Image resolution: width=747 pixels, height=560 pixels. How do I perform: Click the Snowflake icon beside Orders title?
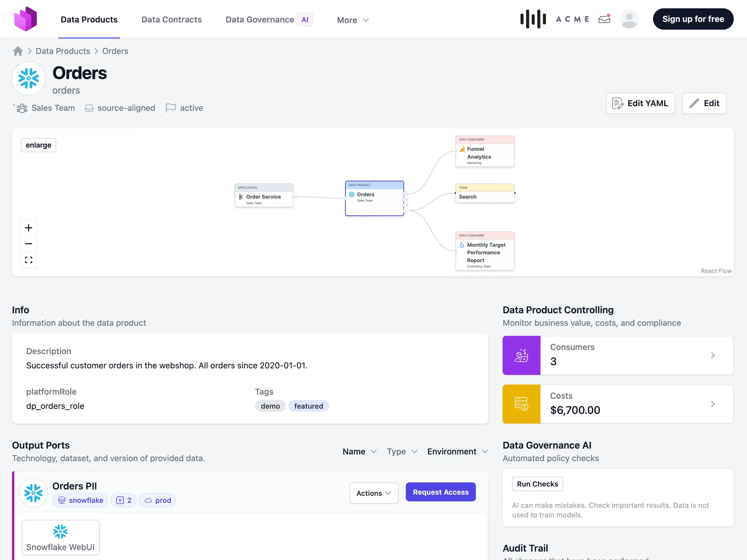[x=28, y=78]
